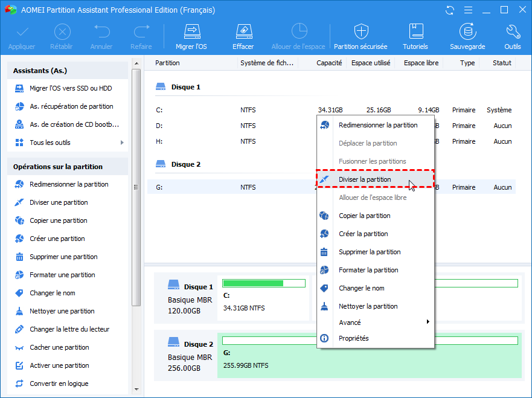Image resolution: width=532 pixels, height=398 pixels.
Task: Open the Outils wrench icon
Action: click(x=513, y=32)
